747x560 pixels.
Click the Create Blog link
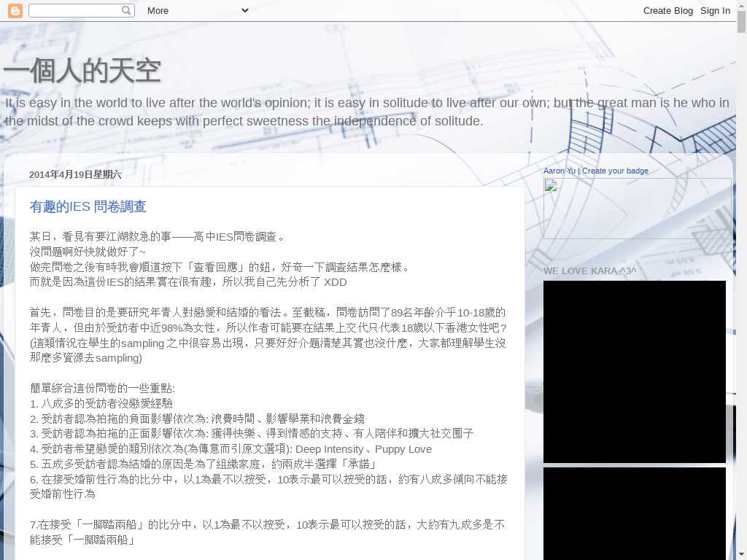tap(667, 10)
